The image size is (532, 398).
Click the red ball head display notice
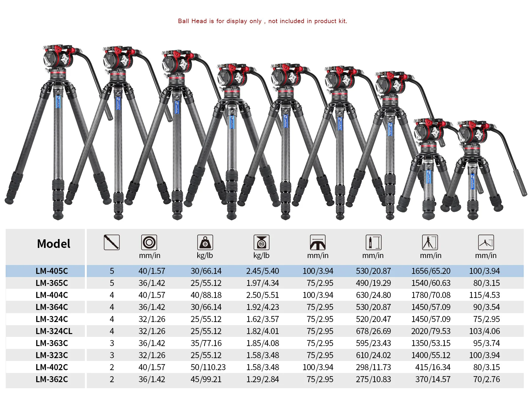pyautogui.click(x=263, y=21)
